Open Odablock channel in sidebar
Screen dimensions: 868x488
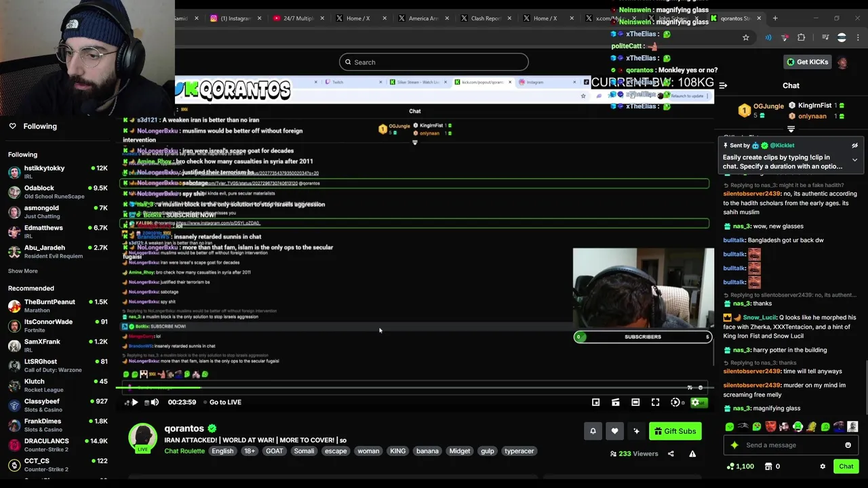tap(58, 192)
